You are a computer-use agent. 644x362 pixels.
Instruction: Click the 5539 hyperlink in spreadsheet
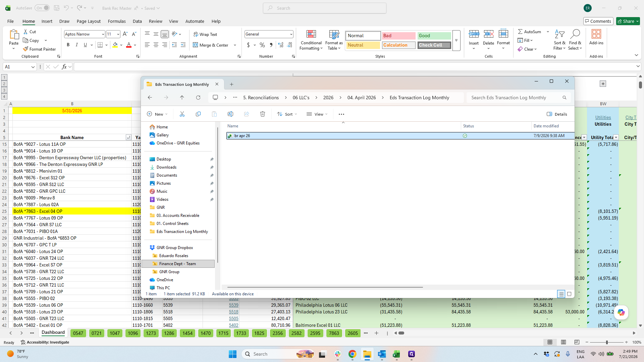[234, 305]
